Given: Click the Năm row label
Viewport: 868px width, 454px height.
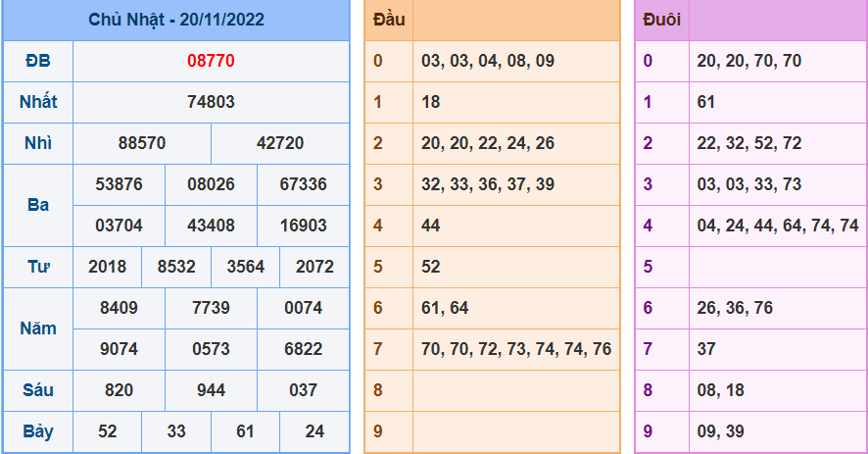Looking at the screenshot, I should tap(38, 328).
